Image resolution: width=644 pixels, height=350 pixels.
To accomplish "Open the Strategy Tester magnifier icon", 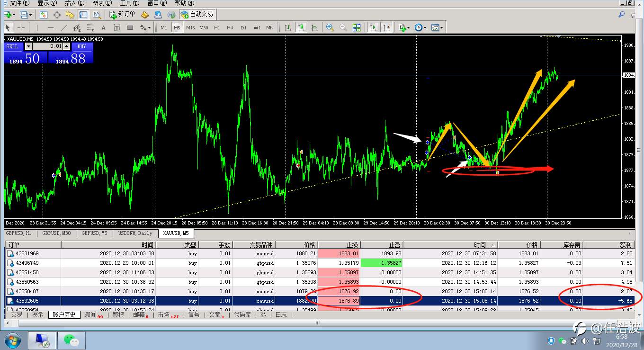I will [x=97, y=15].
